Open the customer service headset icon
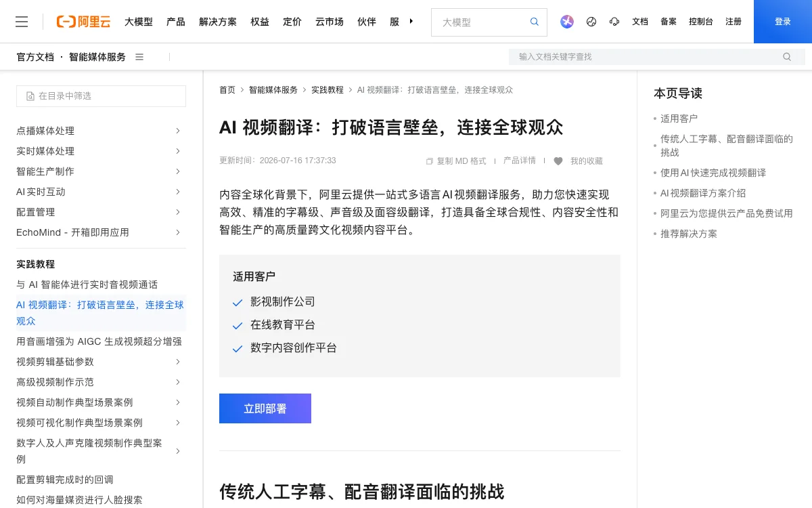This screenshot has width=812, height=508. pyautogui.click(x=614, y=22)
